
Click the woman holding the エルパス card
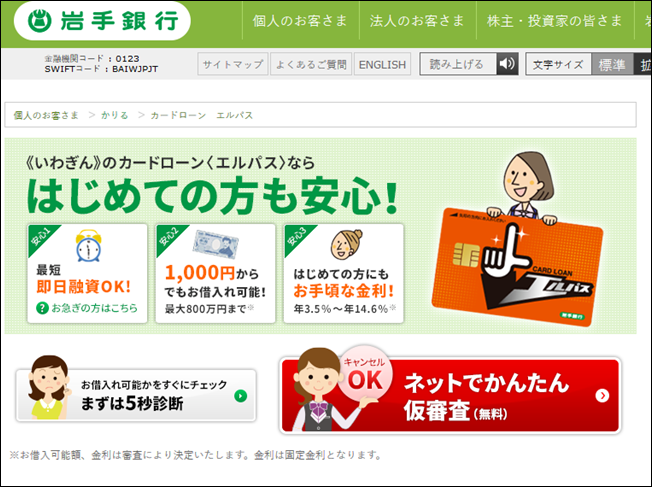click(x=527, y=183)
